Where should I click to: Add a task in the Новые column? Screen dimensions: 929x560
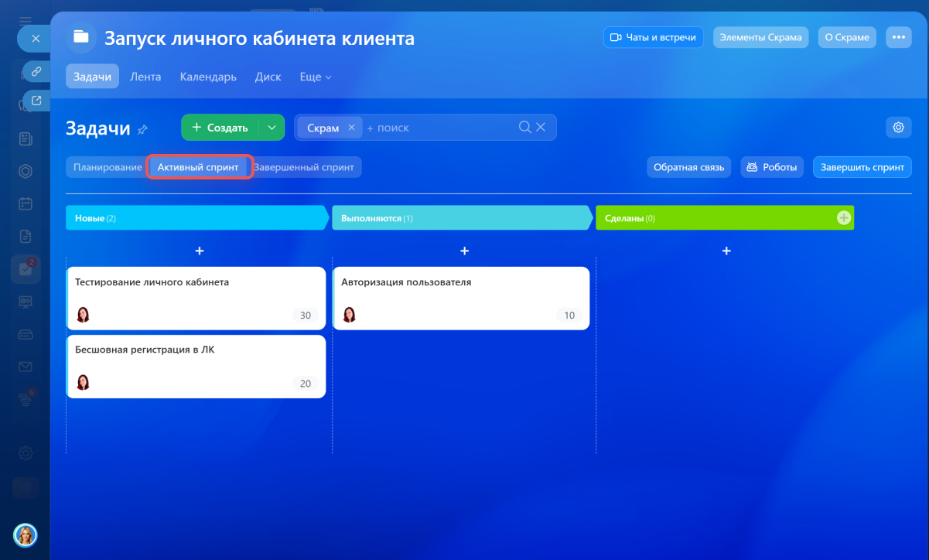click(x=199, y=251)
